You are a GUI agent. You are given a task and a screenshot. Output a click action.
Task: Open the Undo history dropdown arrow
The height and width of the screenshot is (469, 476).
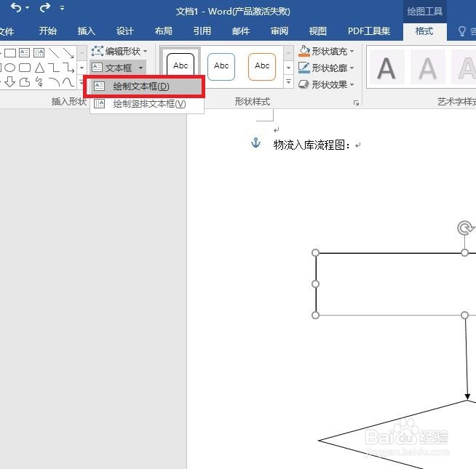28,7
